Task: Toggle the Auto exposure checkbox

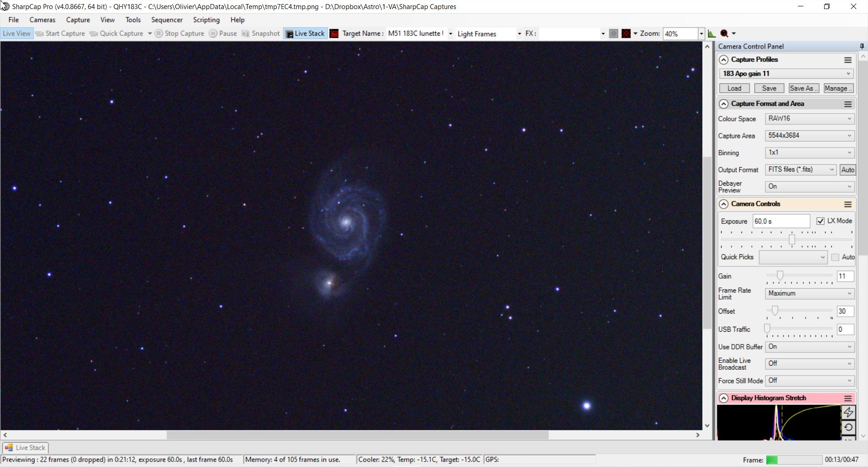Action: (x=835, y=257)
